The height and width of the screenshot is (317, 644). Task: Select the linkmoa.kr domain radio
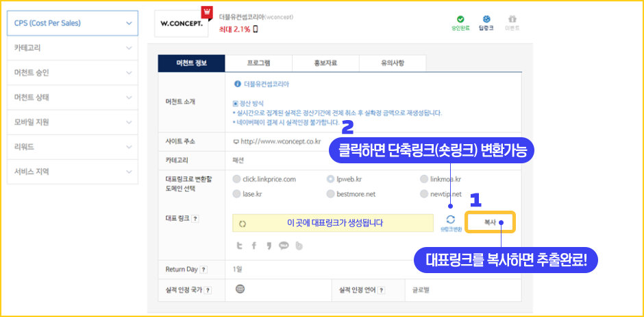pos(424,179)
